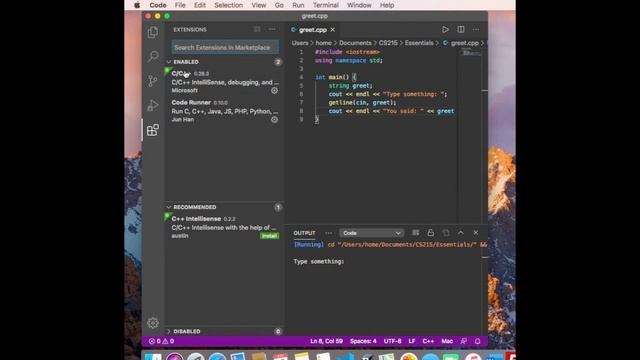The image size is (640, 360).
Task: Change indentation via Spaces: 4
Action: pyautogui.click(x=363, y=341)
